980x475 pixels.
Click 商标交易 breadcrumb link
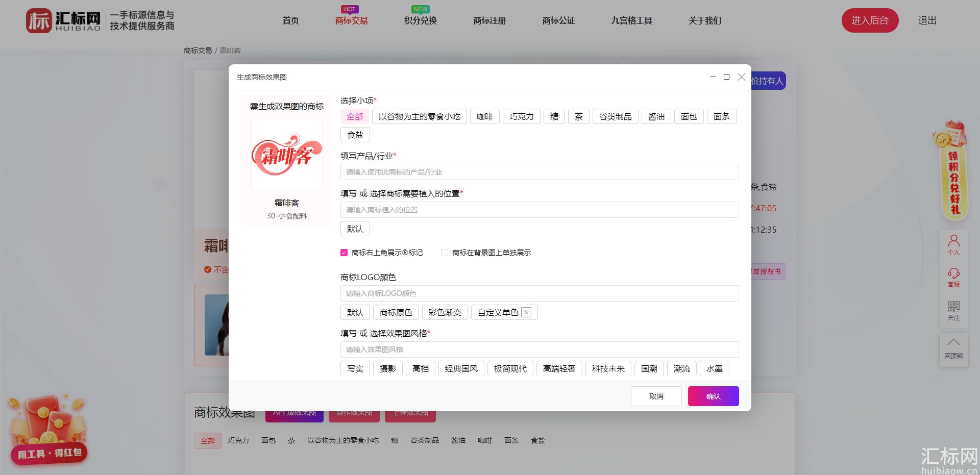coord(198,51)
